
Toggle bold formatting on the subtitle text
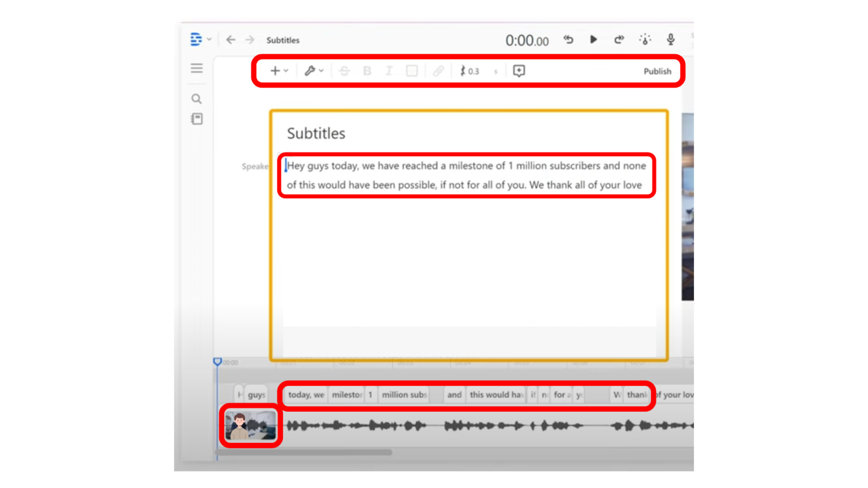(x=367, y=71)
